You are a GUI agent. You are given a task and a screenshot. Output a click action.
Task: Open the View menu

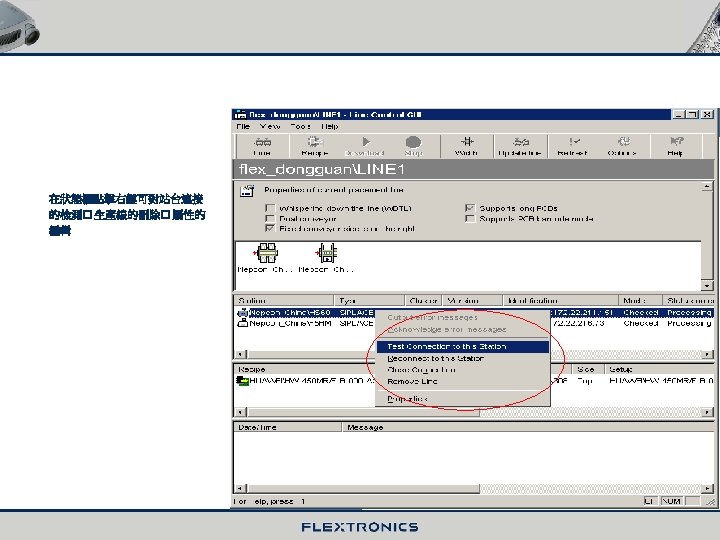(x=270, y=126)
